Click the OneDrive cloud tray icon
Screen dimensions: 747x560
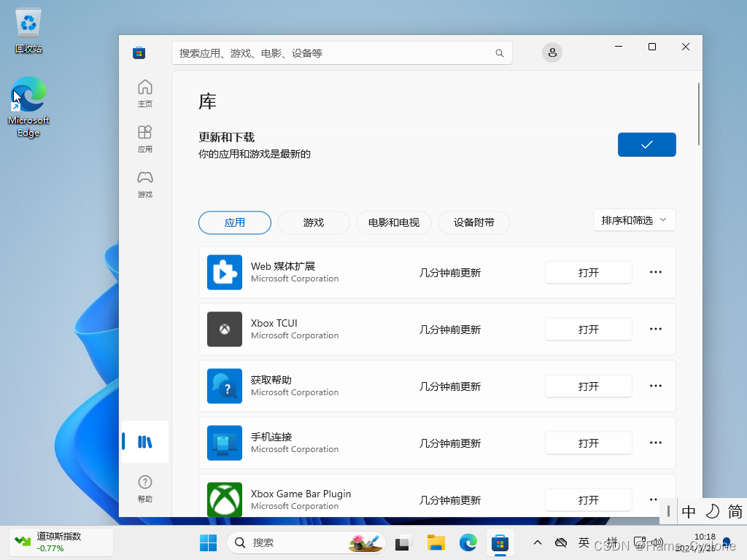(561, 542)
